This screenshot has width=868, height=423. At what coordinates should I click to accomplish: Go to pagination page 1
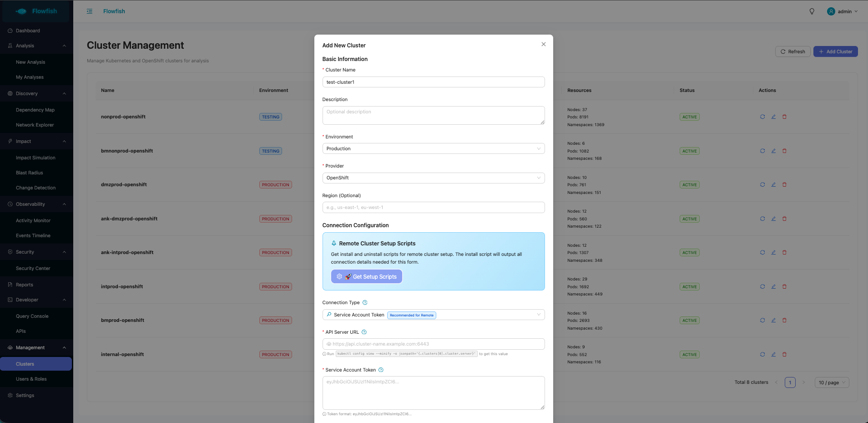coord(790,382)
